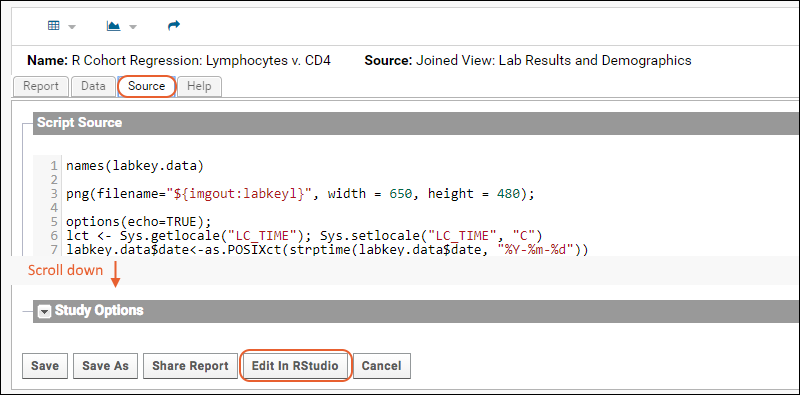Click code line names(labkey.data)
This screenshot has height=395, width=800.
point(135,166)
